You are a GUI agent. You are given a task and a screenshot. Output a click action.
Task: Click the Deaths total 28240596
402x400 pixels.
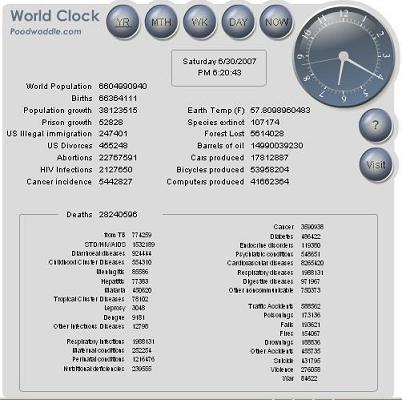pos(118,214)
